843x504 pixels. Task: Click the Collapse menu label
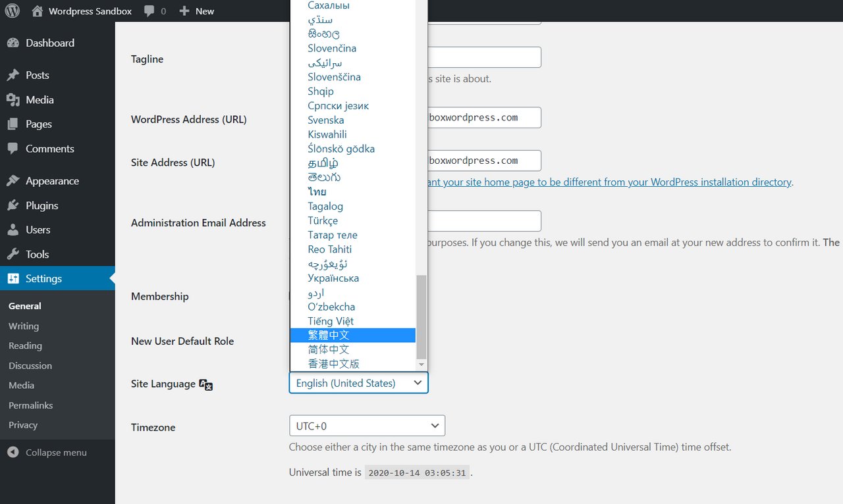point(56,453)
